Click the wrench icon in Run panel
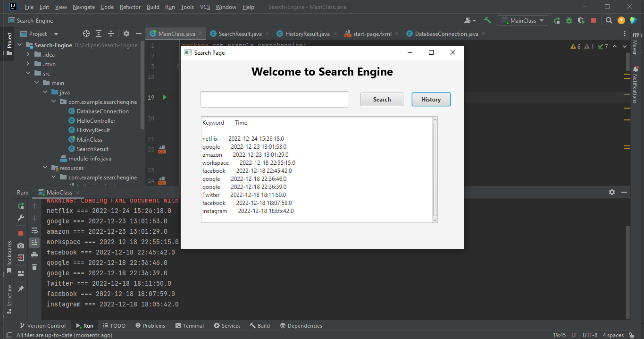 (21, 218)
